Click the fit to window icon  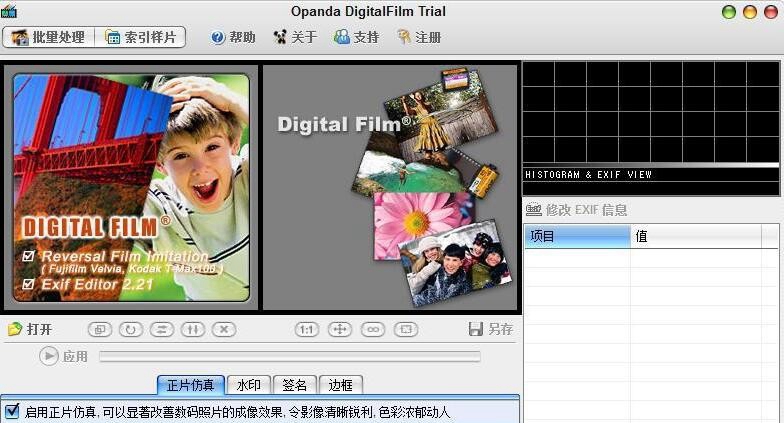tap(406, 330)
